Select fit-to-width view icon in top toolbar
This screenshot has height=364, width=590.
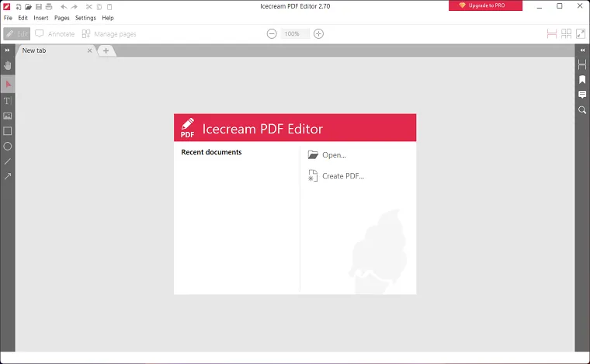click(x=552, y=34)
